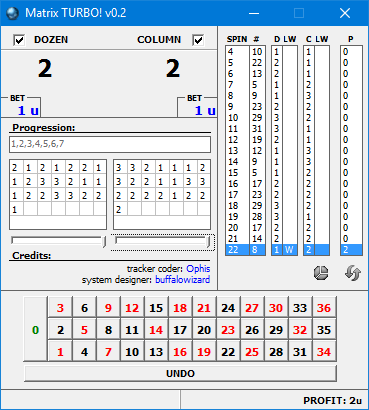
Task: Adjust the left progression slider
Action: tap(59, 242)
